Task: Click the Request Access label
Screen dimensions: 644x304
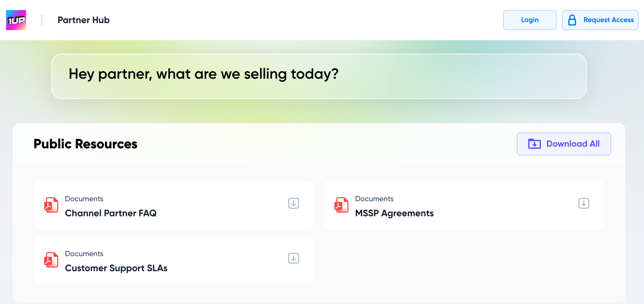Action: click(608, 20)
